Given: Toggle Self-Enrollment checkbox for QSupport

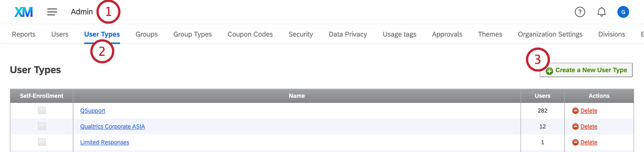Looking at the screenshot, I should [42, 111].
